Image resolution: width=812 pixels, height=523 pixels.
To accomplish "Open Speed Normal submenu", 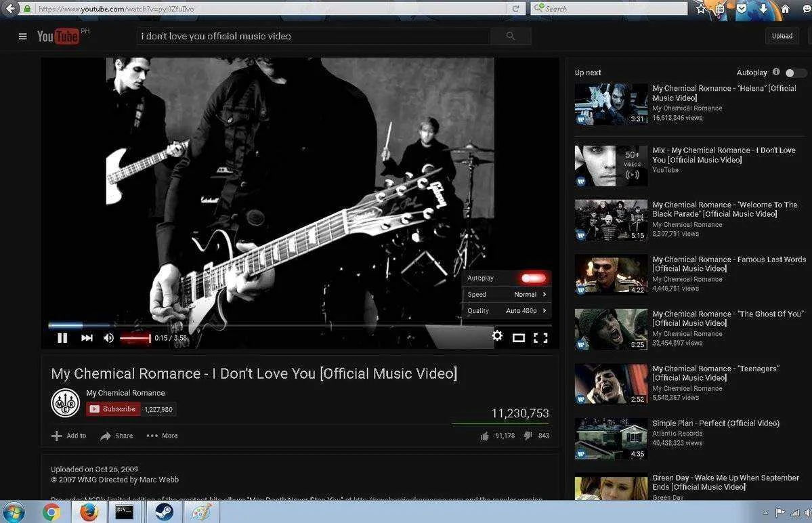I will [506, 294].
